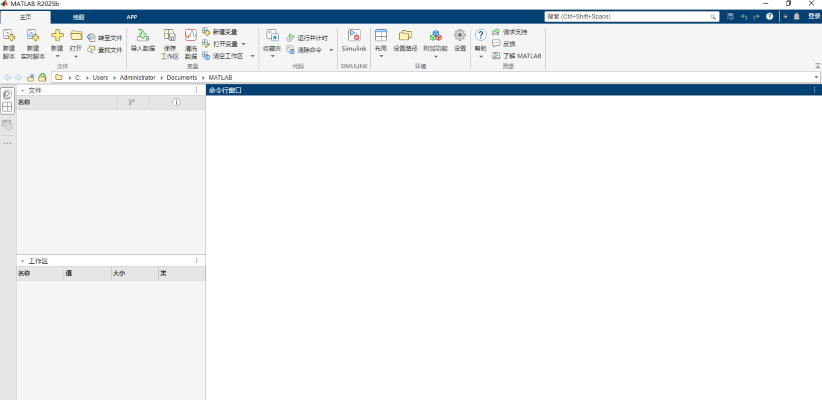Click 清除命令 (Clear Commands)
822x400 pixels.
pyautogui.click(x=304, y=50)
